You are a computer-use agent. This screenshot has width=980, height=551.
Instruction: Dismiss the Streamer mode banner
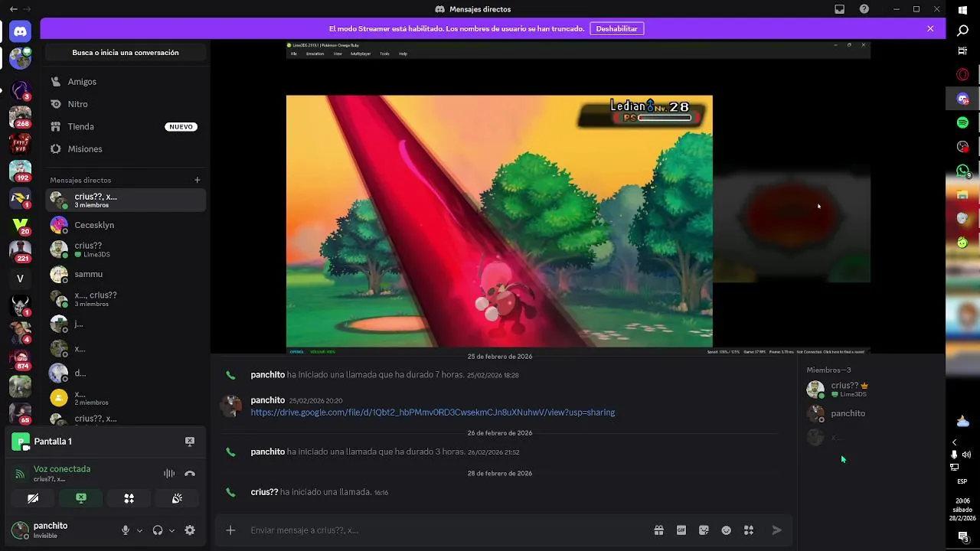tap(930, 28)
